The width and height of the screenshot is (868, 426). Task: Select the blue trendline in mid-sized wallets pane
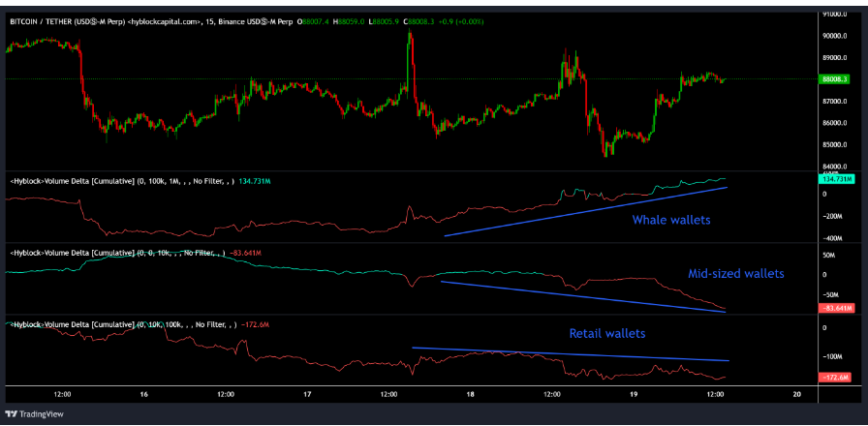(581, 295)
